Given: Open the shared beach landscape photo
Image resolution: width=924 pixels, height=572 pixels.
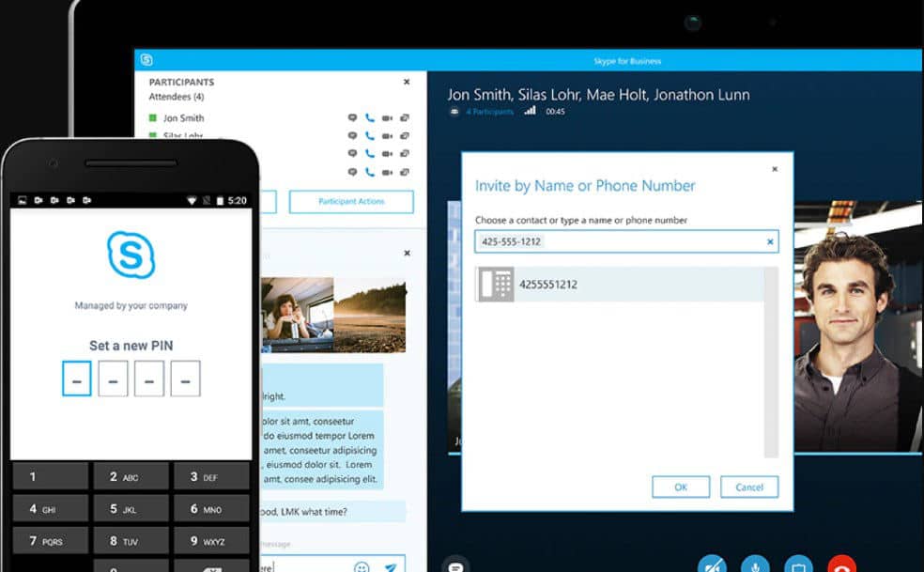Looking at the screenshot, I should click(370, 315).
